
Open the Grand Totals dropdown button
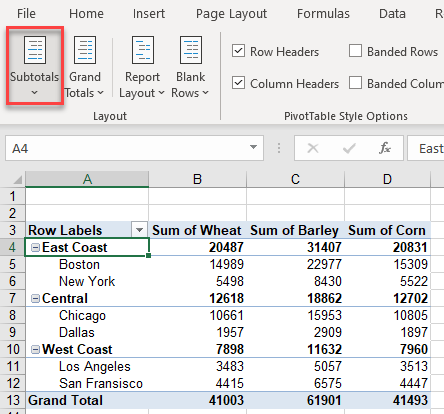[85, 66]
